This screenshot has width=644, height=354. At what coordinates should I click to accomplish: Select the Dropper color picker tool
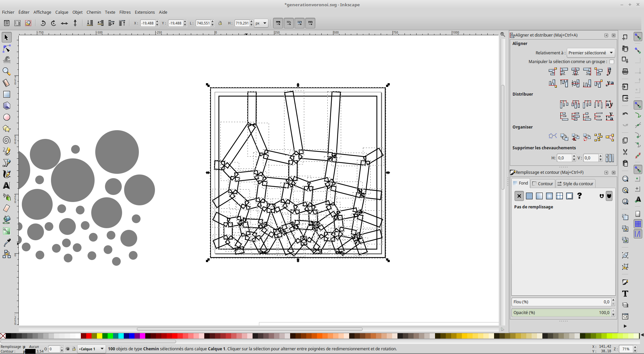(x=6, y=243)
